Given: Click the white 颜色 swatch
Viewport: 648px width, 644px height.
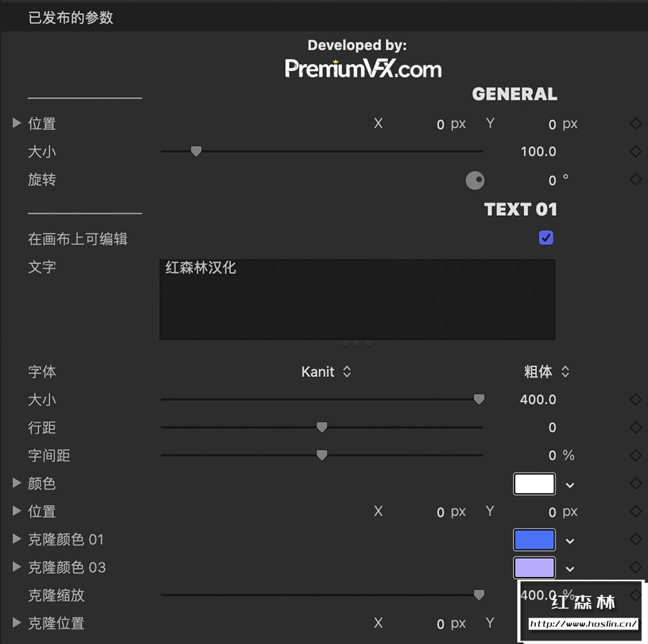Looking at the screenshot, I should (535, 484).
